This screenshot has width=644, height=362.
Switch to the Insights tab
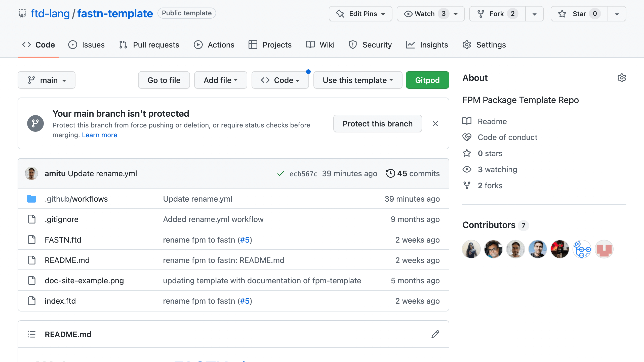[x=427, y=45]
